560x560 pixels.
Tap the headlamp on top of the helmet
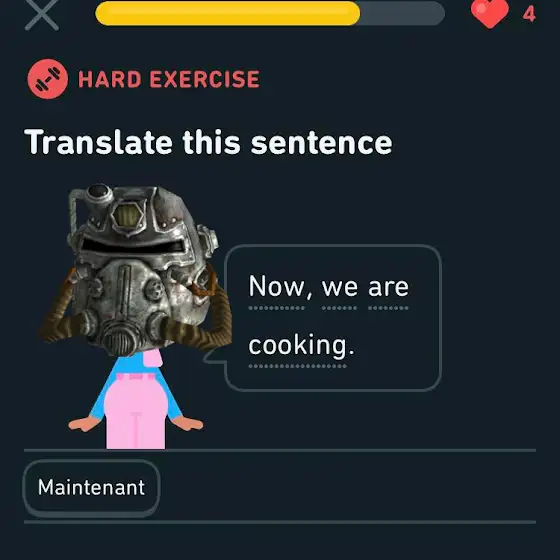point(98,193)
